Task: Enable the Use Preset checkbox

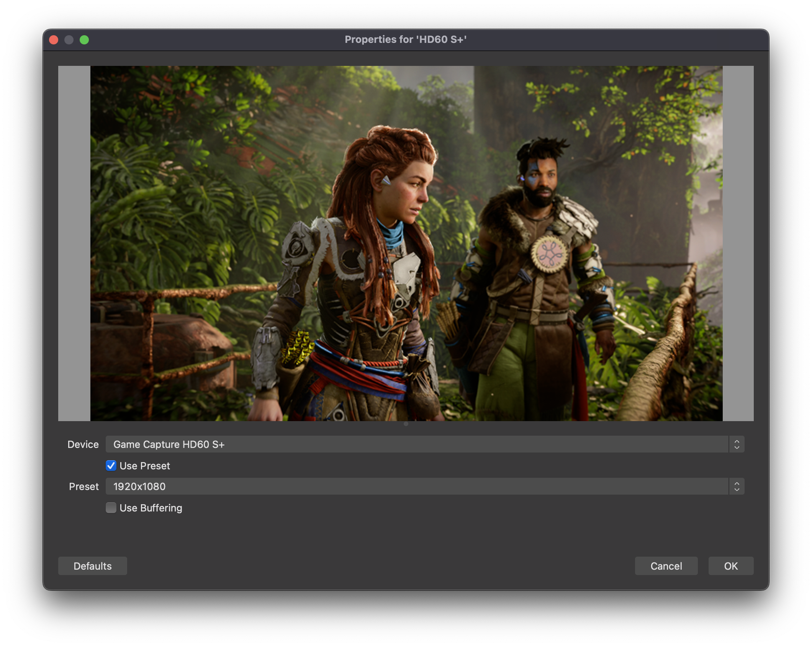Action: [x=111, y=466]
